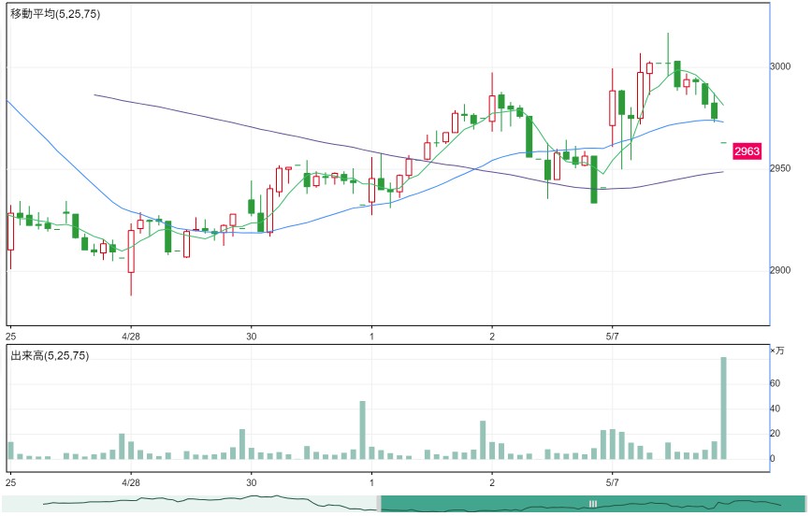Click the large green candlestick just before 5/7

(x=594, y=179)
